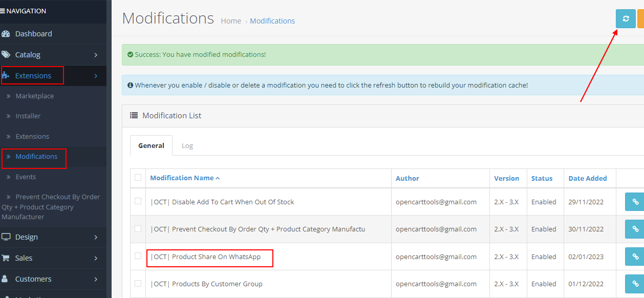Click the blue refresh modifications button
The height and width of the screenshot is (298, 644).
(x=625, y=18)
